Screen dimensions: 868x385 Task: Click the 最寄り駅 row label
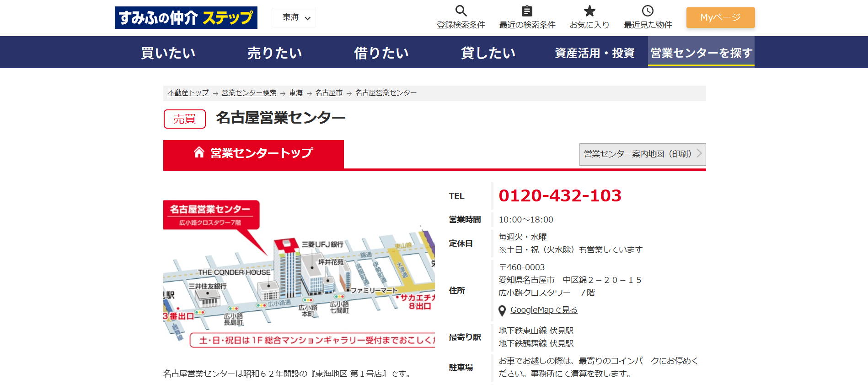[465, 337]
